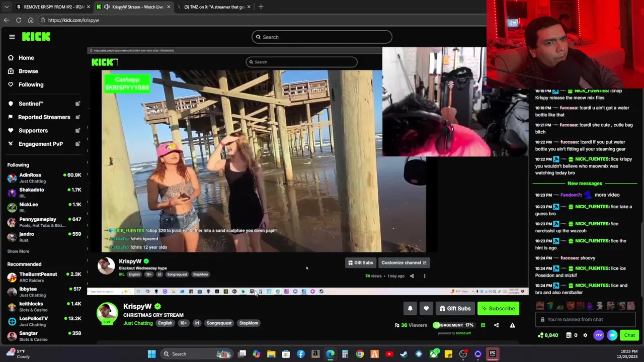
Task: Click the banned chat input field
Action: click(x=586, y=319)
